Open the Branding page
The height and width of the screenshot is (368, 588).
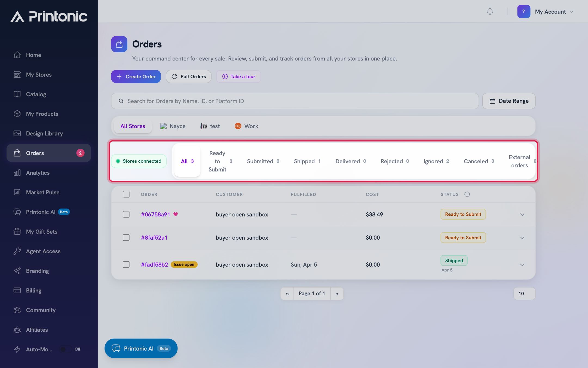click(49, 271)
